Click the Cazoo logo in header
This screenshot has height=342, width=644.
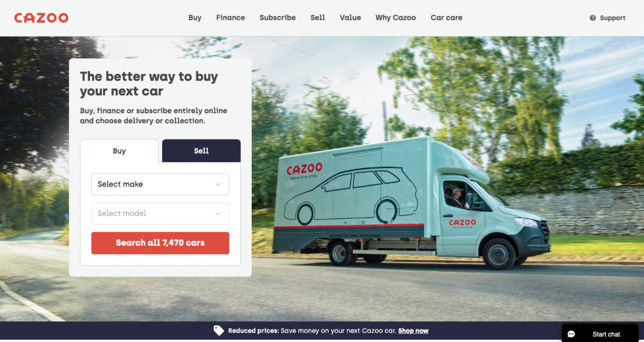tap(41, 18)
